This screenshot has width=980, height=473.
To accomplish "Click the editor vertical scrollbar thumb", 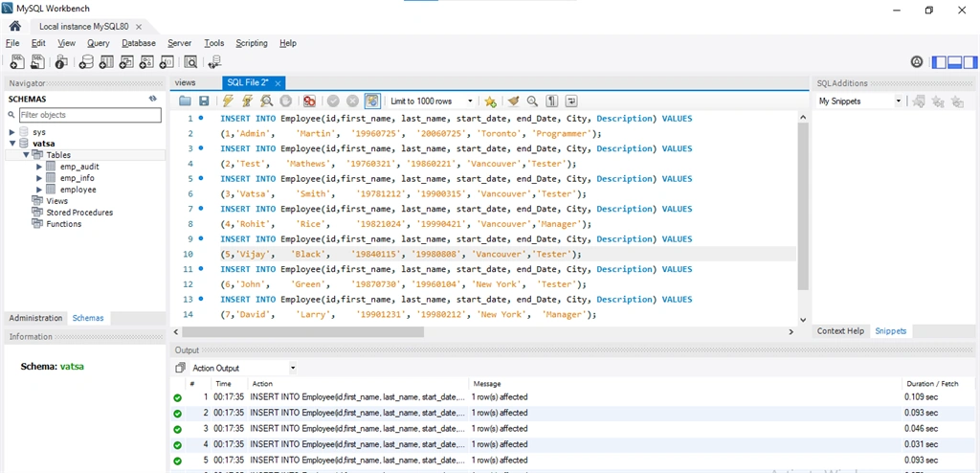I will (x=803, y=205).
